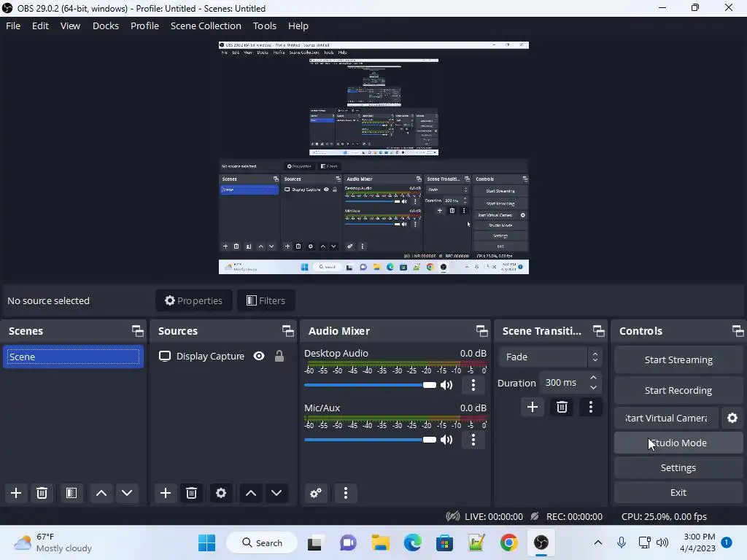This screenshot has height=560, width=747.
Task: Open Desktop Audio three-dot options
Action: click(x=473, y=385)
